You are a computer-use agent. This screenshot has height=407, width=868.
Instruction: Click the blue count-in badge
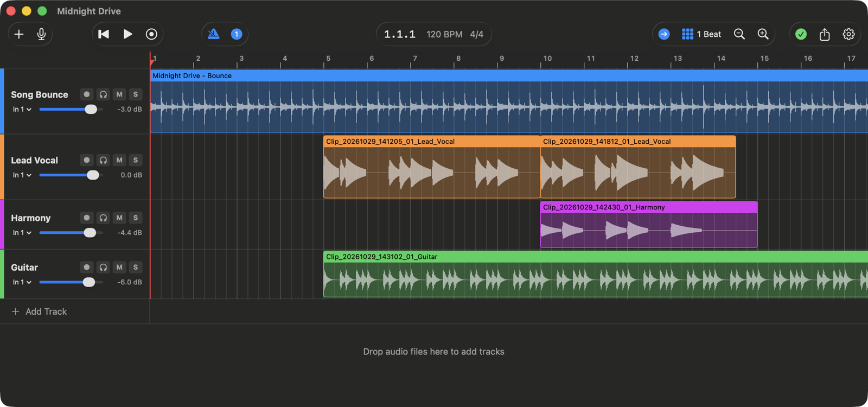click(237, 34)
